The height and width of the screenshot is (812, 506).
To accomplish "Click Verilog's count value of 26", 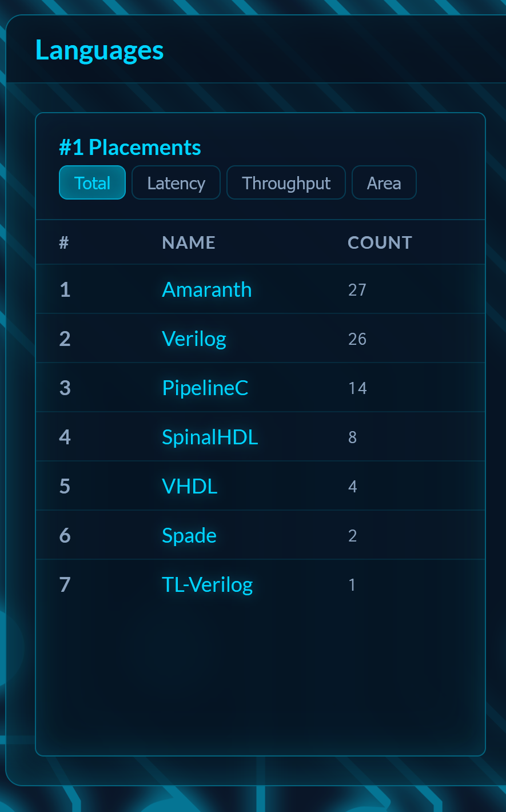I will (357, 339).
